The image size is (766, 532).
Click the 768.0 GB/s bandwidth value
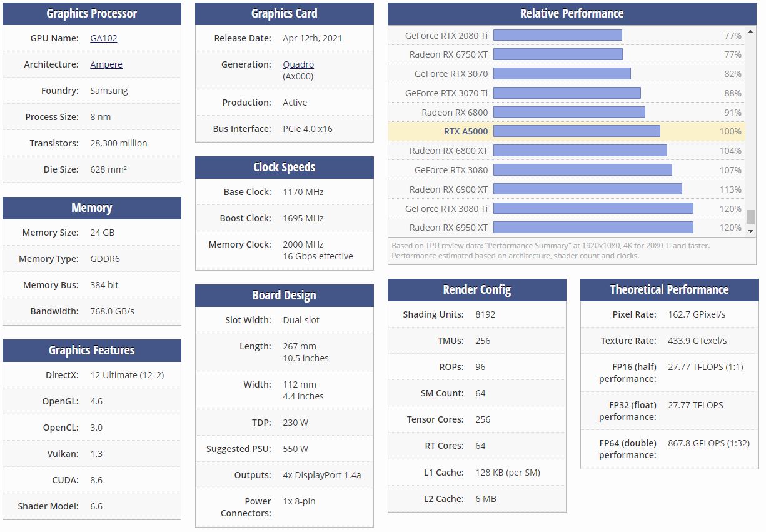pyautogui.click(x=113, y=311)
